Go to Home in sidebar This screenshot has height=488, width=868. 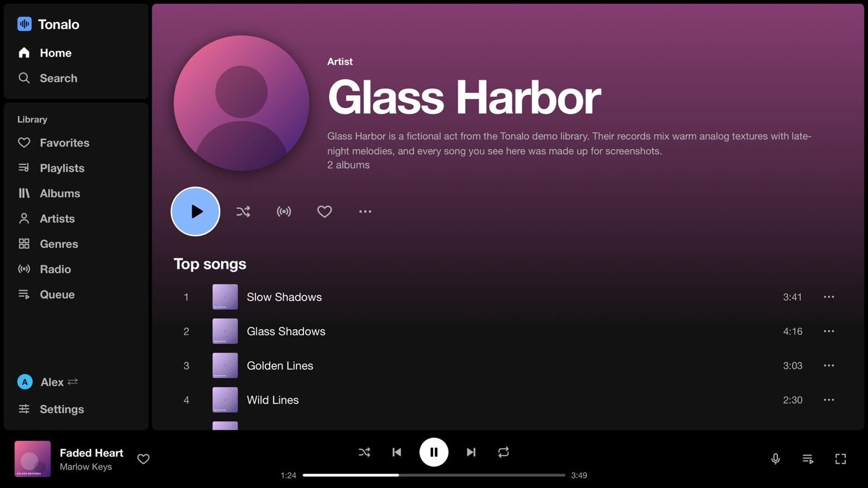[x=76, y=53]
